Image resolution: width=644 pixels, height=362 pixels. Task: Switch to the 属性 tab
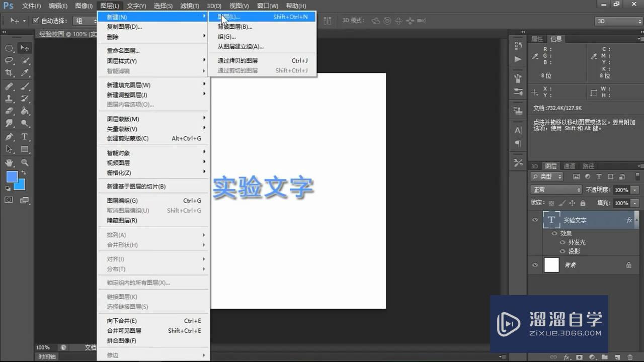(537, 39)
